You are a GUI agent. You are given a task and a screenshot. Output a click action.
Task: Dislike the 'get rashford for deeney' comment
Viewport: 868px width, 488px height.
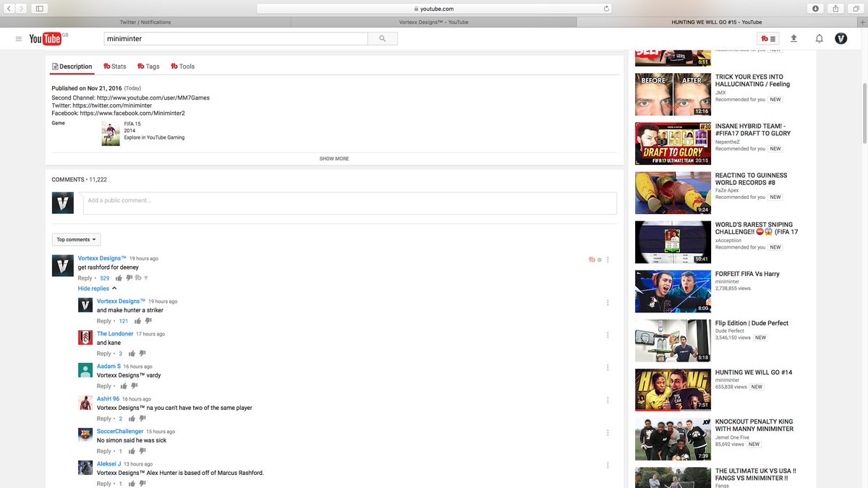pos(129,278)
